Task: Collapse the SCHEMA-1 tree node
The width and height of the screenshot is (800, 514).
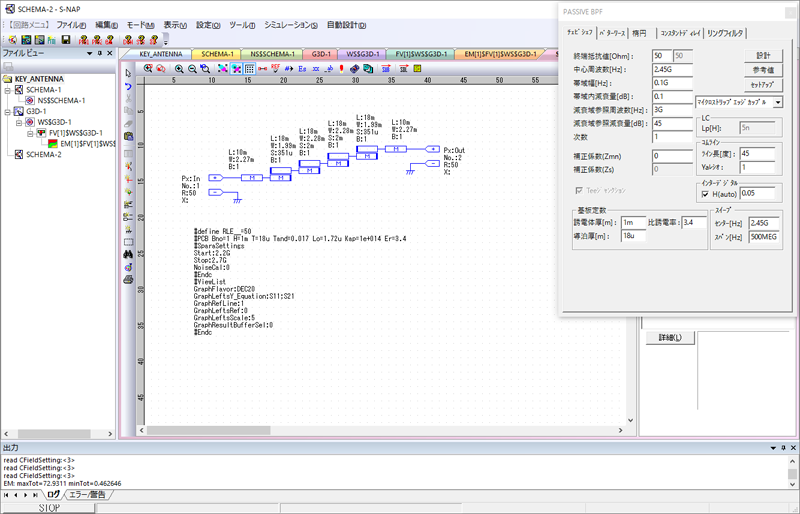Action: [x=6, y=89]
